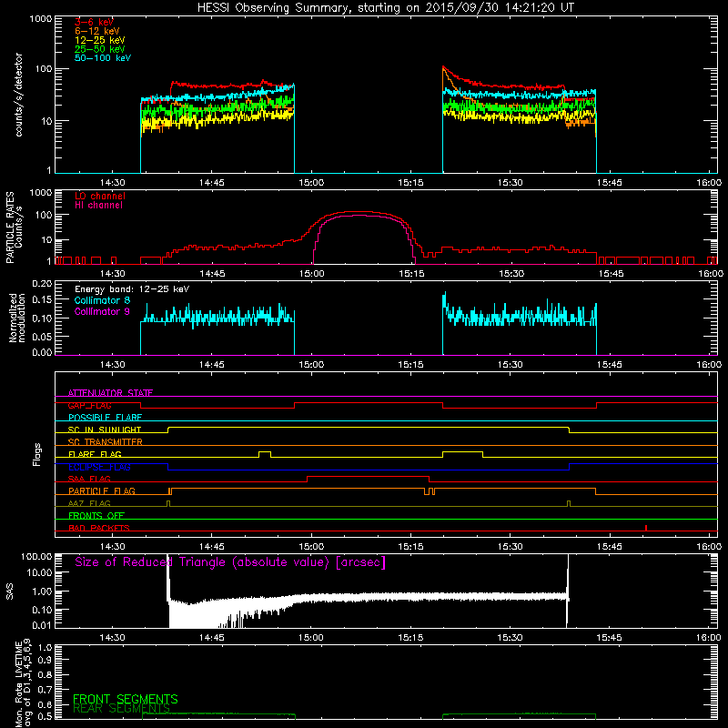728x728 pixels.
Task: Click the 'Size of Reduced Triangle' label
Action: click(230, 562)
